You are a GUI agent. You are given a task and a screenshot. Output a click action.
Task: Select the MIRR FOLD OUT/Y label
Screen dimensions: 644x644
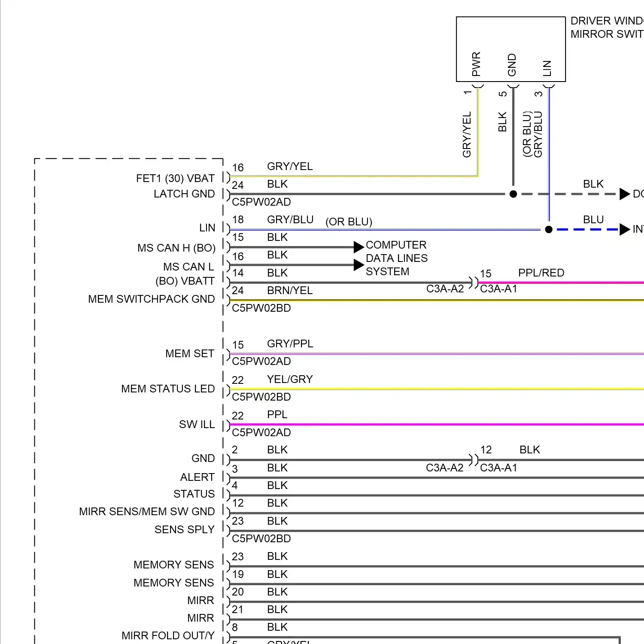168,635
